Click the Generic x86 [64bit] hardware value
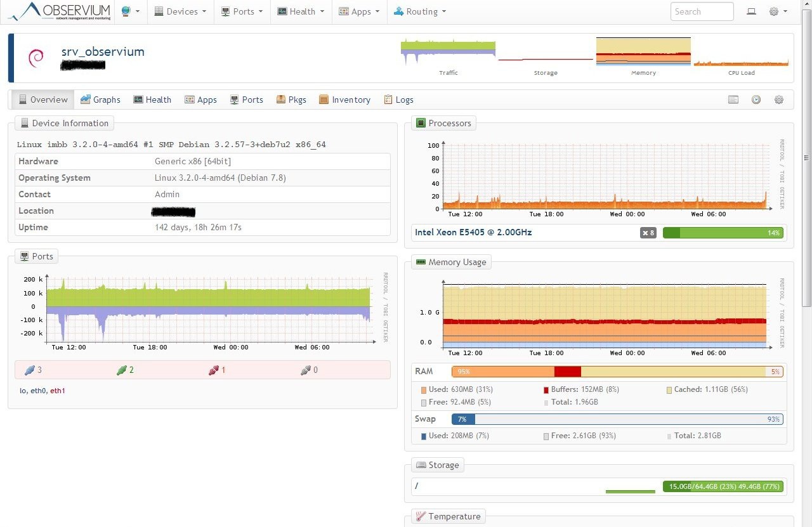This screenshot has width=812, height=527. (193, 161)
